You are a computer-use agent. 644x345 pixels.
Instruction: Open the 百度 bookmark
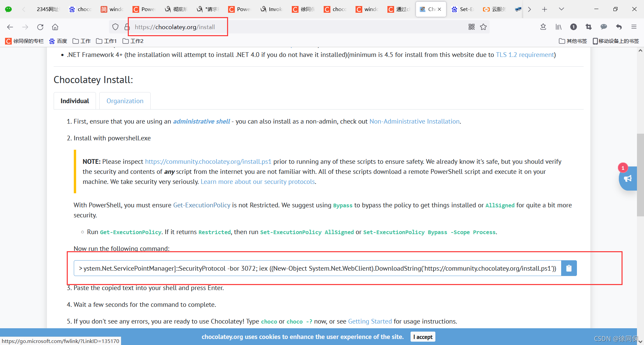click(x=58, y=41)
